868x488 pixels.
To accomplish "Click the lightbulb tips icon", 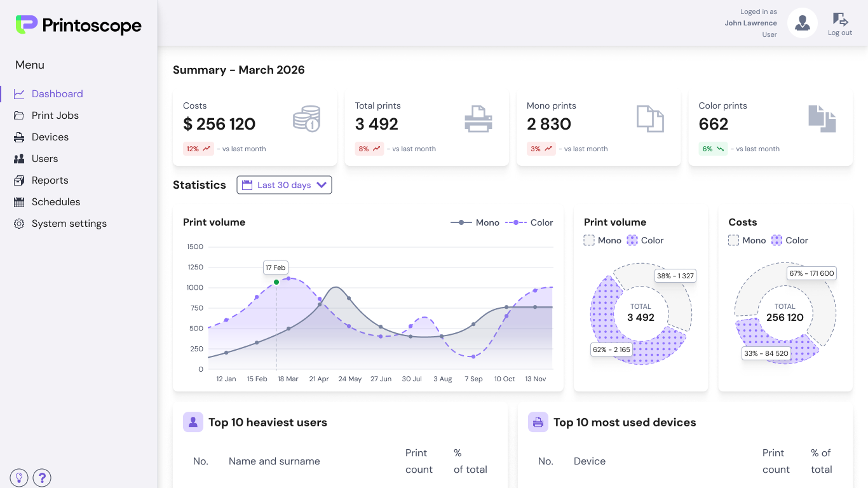I will [19, 478].
